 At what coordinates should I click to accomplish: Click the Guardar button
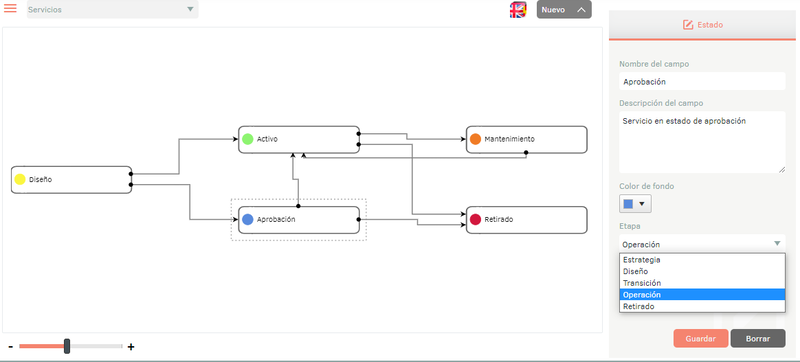click(701, 339)
